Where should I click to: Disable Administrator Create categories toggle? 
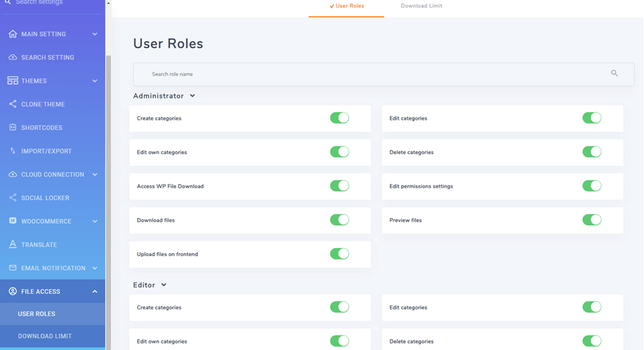(x=339, y=118)
